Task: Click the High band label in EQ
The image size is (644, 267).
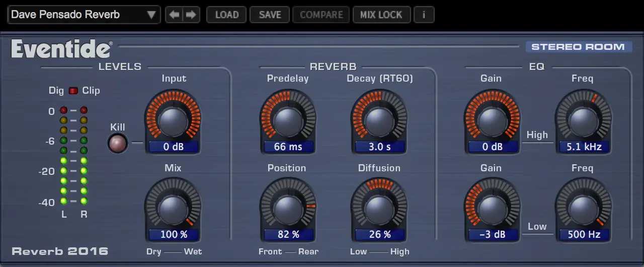Action: point(537,135)
